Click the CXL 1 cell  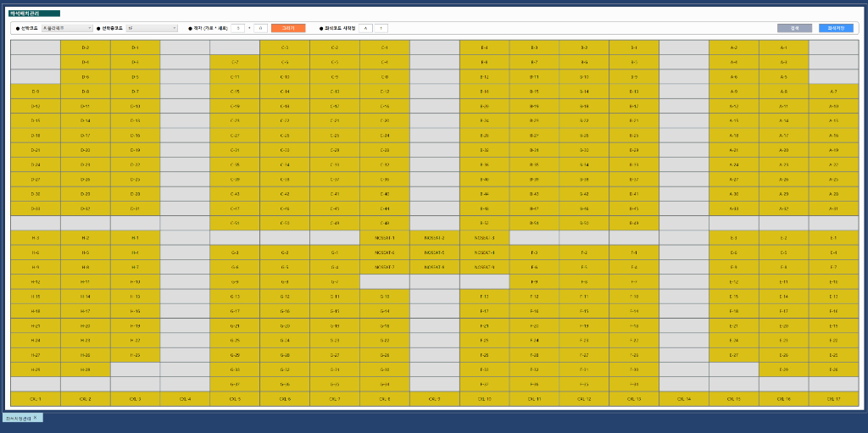click(x=35, y=398)
